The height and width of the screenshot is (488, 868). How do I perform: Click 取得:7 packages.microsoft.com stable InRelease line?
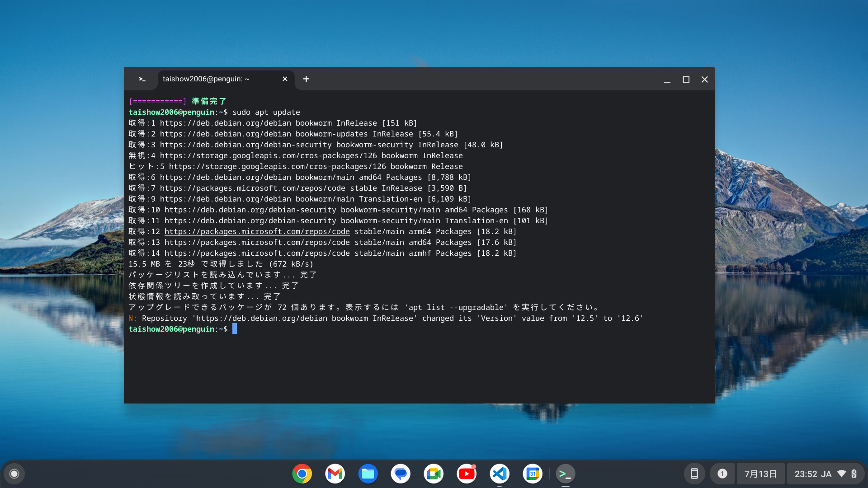click(297, 188)
